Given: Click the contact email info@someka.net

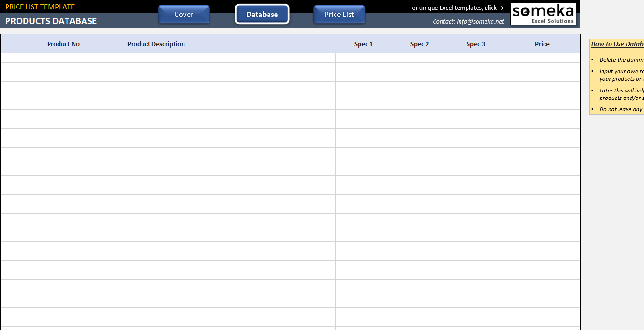Looking at the screenshot, I should [468, 21].
